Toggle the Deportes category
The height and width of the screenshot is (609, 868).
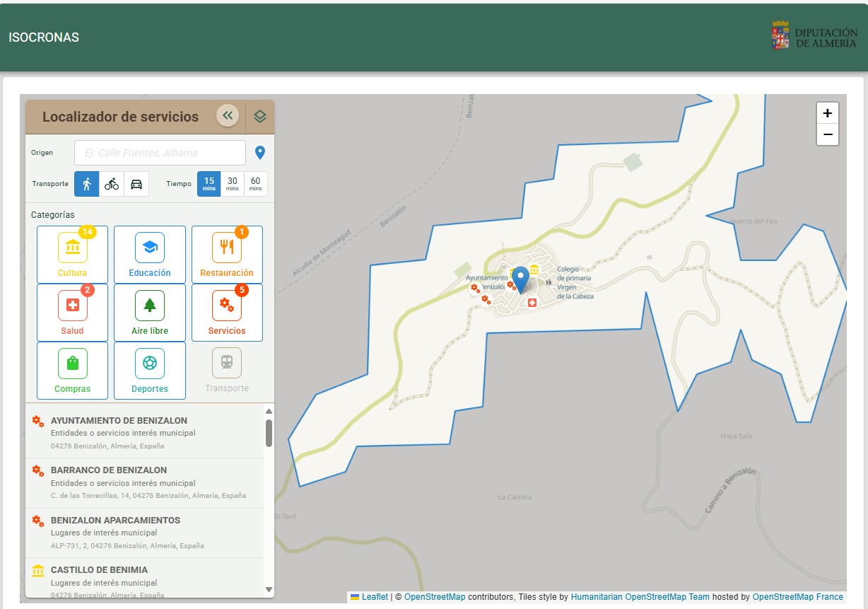pyautogui.click(x=150, y=371)
